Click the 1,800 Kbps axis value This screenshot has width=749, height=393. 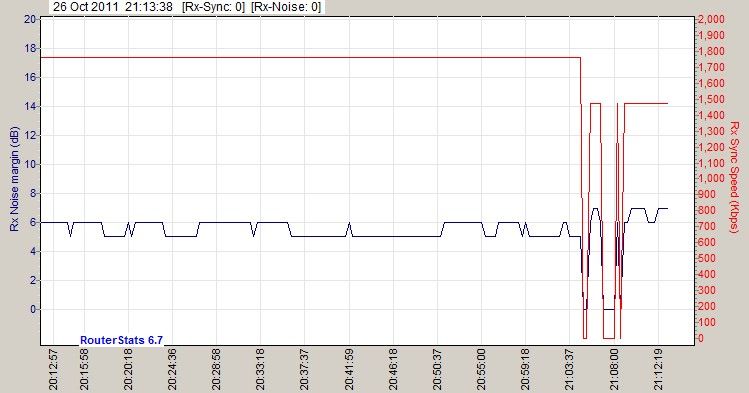pyautogui.click(x=712, y=51)
